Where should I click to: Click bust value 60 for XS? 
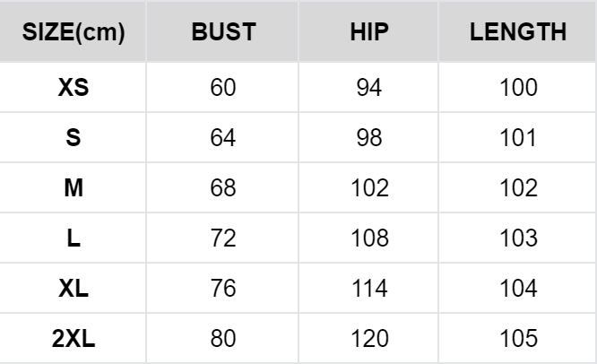(223, 88)
